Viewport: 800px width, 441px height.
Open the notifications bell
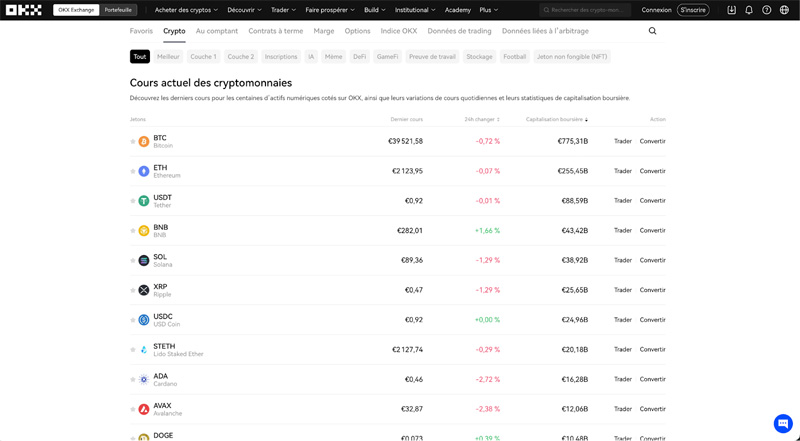[749, 10]
